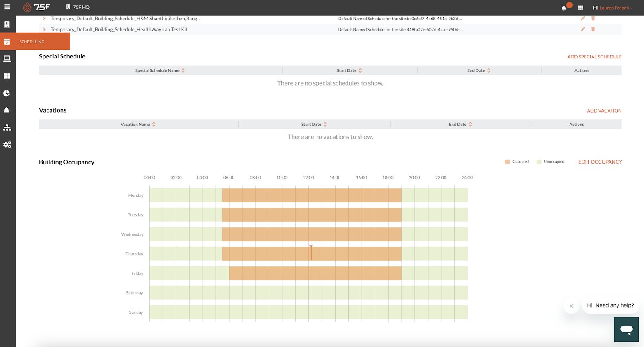Click the Occupied legend label
Screen dimensions: 644x347
pyautogui.click(x=520, y=162)
